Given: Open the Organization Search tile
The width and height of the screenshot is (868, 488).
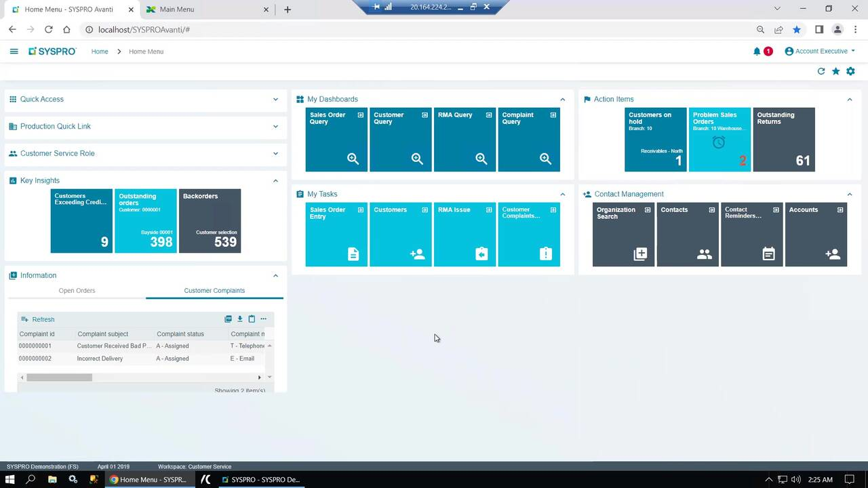Looking at the screenshot, I should pyautogui.click(x=623, y=234).
